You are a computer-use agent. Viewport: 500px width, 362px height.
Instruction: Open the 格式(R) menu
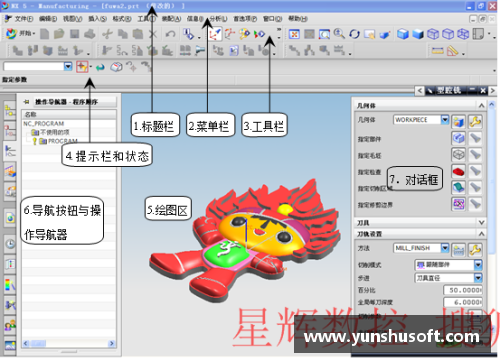(x=122, y=19)
